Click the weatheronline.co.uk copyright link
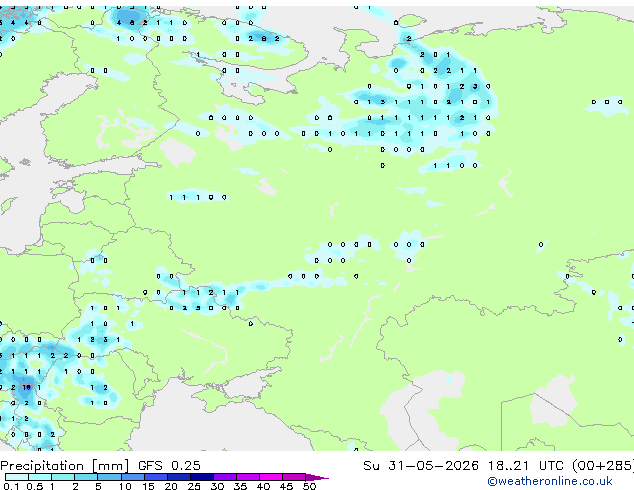This screenshot has width=634, height=490. pos(550,481)
